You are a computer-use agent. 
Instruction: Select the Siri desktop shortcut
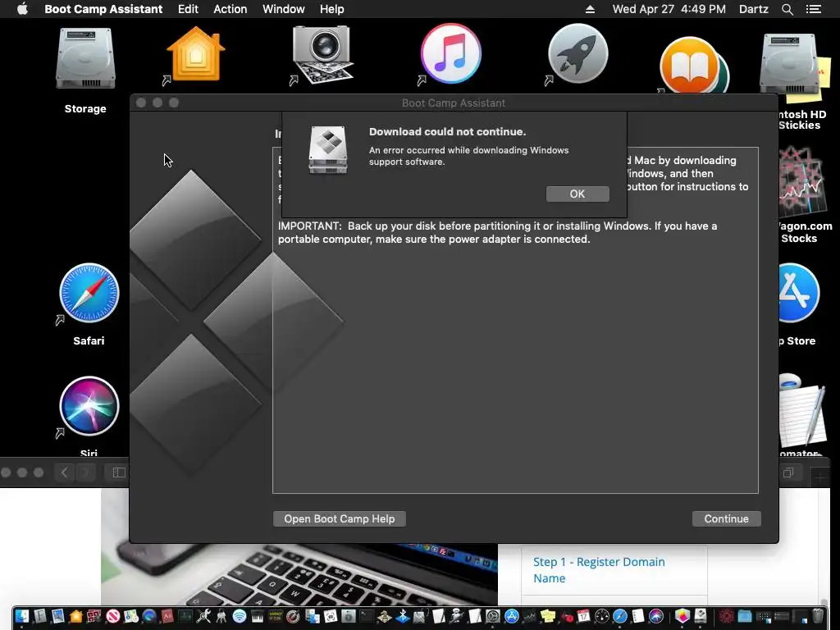pos(89,406)
